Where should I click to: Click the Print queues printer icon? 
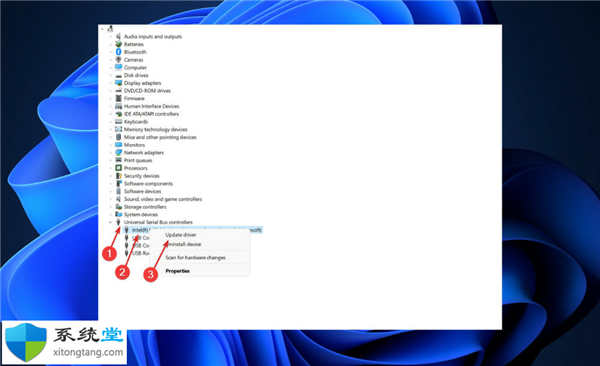tap(119, 160)
